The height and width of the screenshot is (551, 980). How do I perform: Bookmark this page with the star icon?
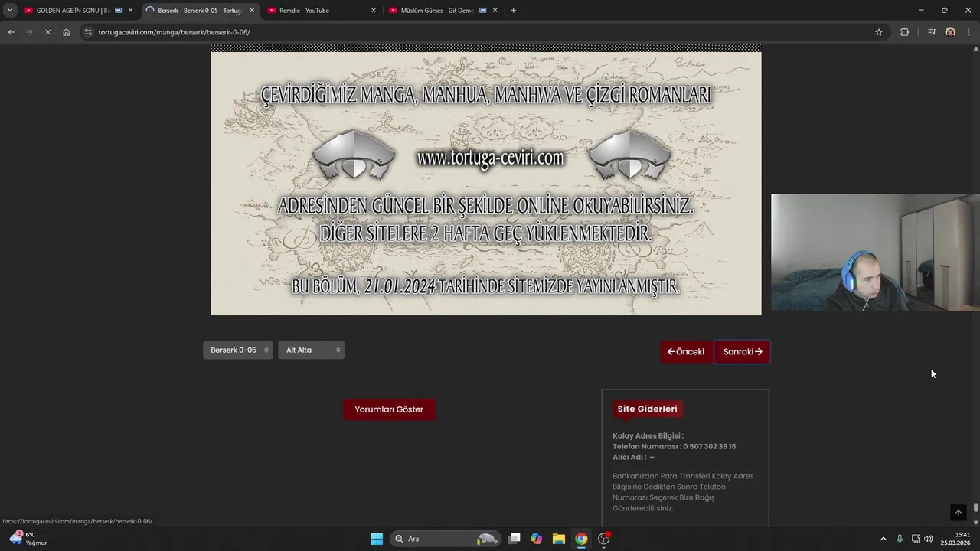879,32
